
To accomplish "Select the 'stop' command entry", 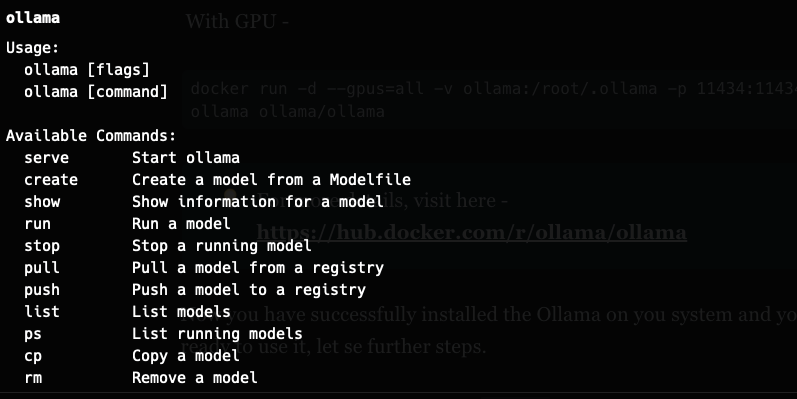I will click(x=42, y=245).
